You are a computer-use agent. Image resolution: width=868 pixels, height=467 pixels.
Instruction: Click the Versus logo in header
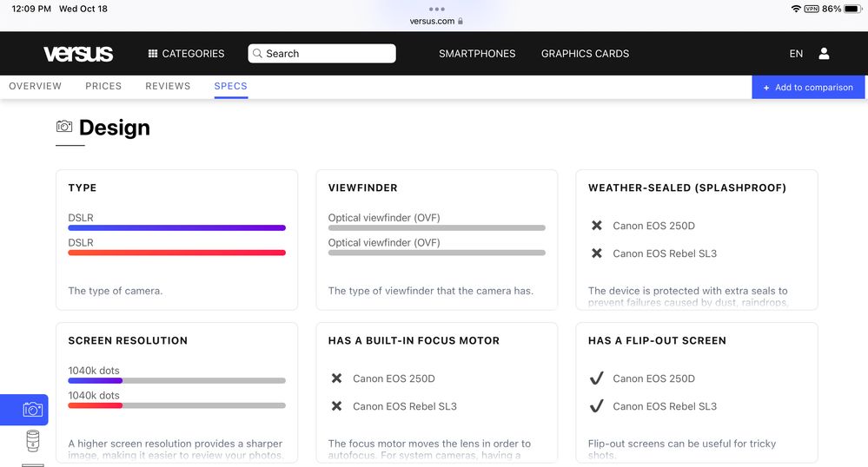[78, 54]
